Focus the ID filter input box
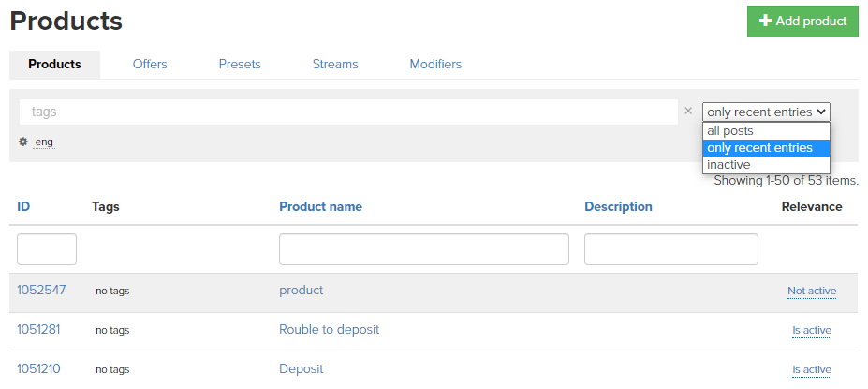This screenshot has width=868, height=389. point(47,249)
